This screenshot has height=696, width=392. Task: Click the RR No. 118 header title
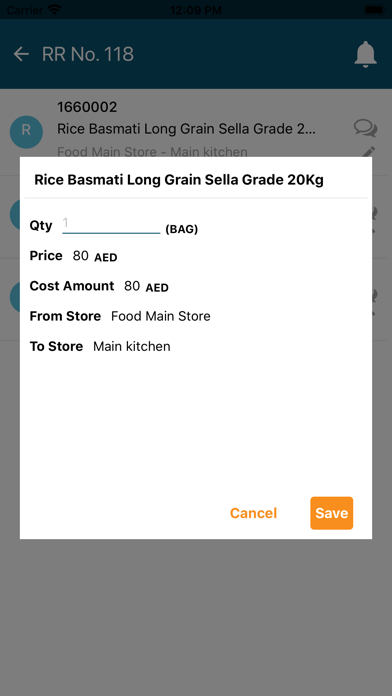click(88, 54)
